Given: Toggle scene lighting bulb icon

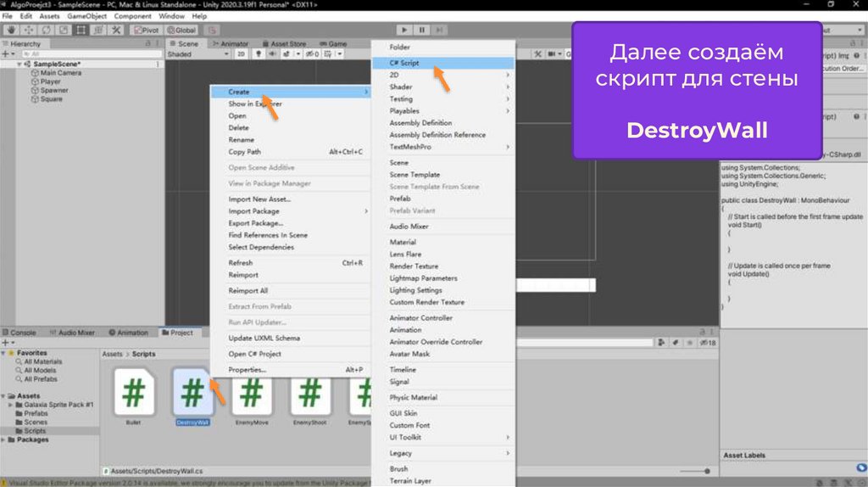Looking at the screenshot, I should pyautogui.click(x=258, y=54).
